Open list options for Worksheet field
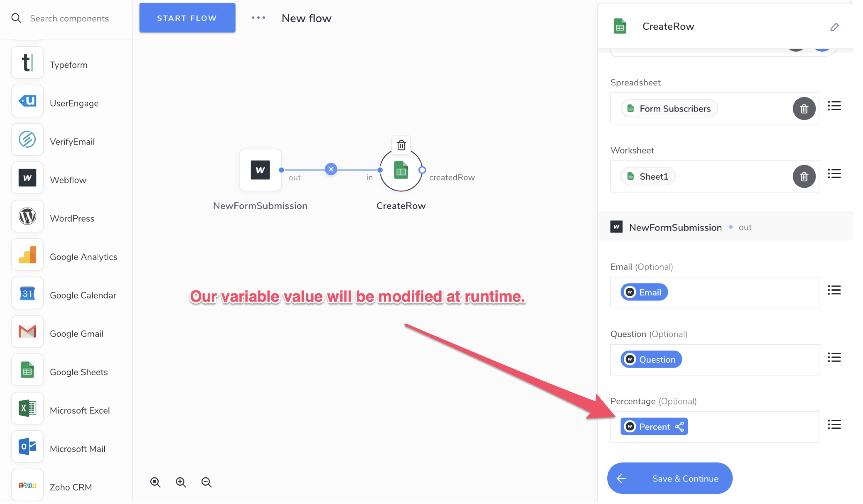Screen dimensions: 863x504 click(x=834, y=174)
